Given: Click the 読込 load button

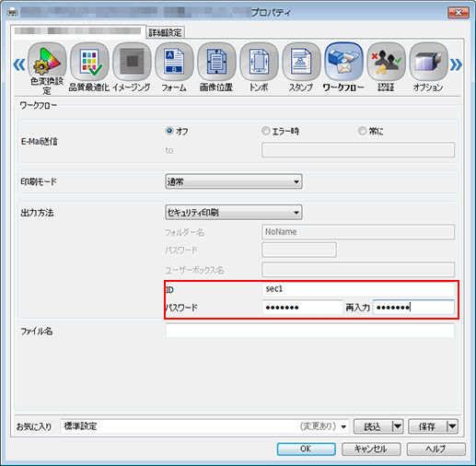Looking at the screenshot, I should (x=373, y=426).
